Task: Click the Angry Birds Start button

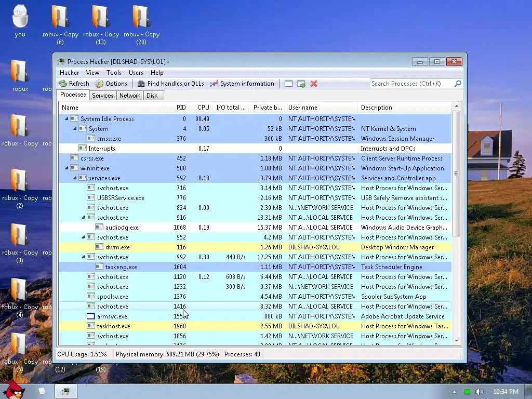Action: coord(14,390)
